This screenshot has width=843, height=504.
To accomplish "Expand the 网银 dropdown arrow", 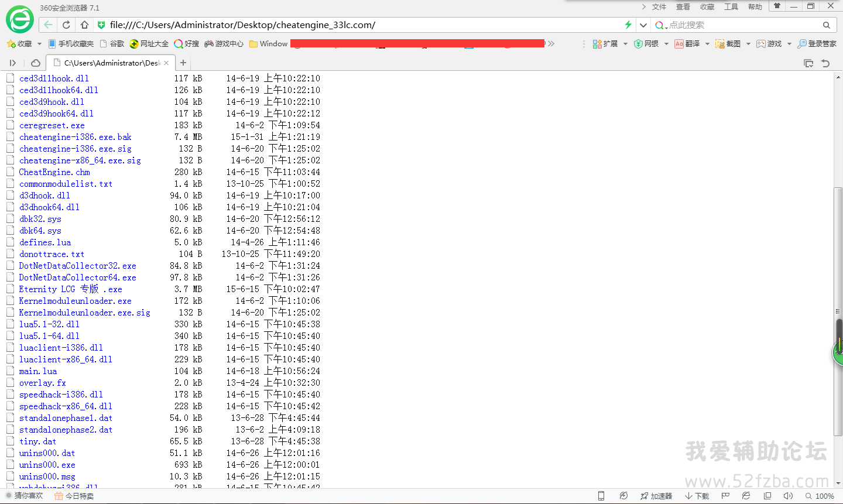I will tap(666, 44).
